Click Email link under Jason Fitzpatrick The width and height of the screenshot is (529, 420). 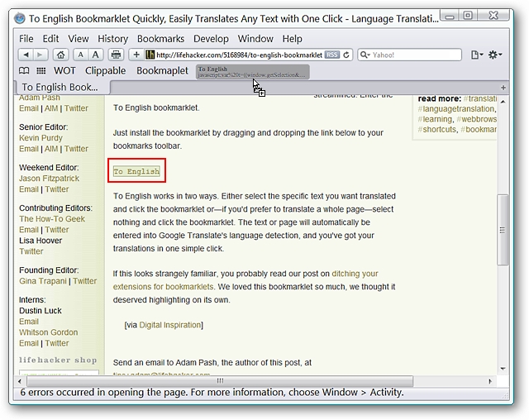(x=29, y=189)
